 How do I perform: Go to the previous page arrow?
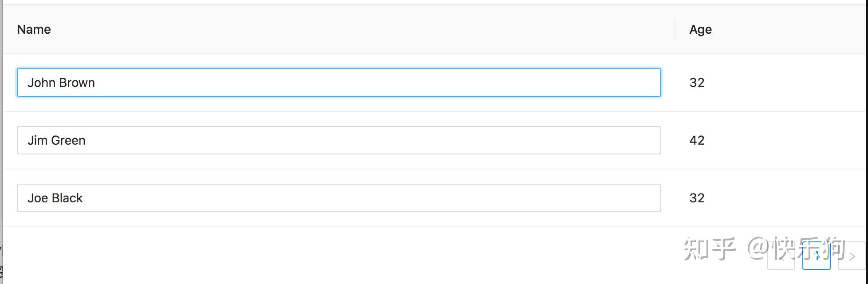click(x=781, y=256)
